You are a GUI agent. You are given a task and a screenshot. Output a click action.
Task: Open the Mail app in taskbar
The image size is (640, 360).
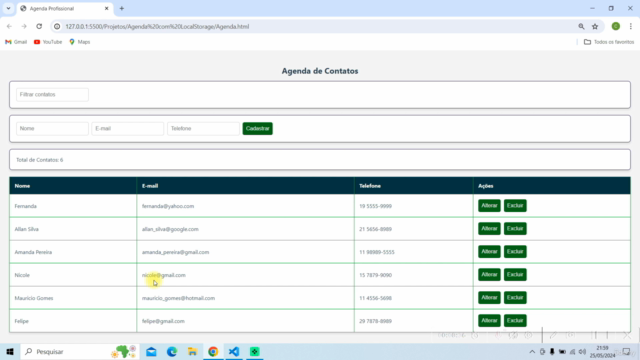pyautogui.click(x=151, y=351)
